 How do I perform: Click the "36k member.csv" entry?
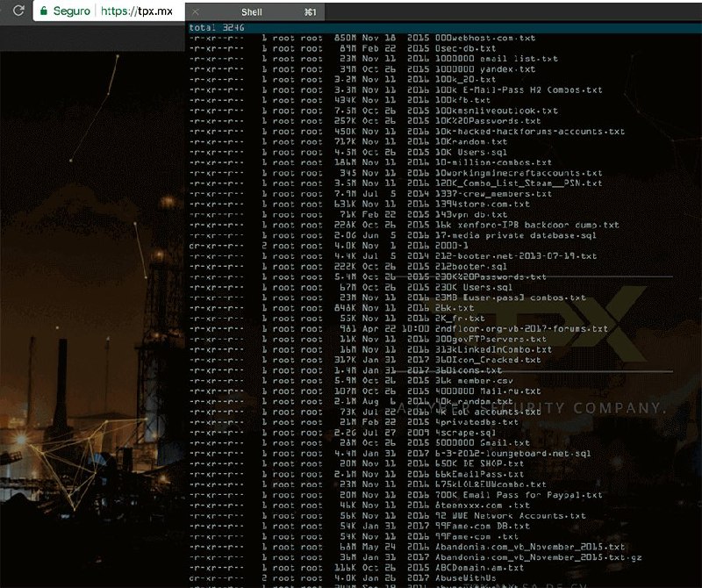pyautogui.click(x=474, y=381)
